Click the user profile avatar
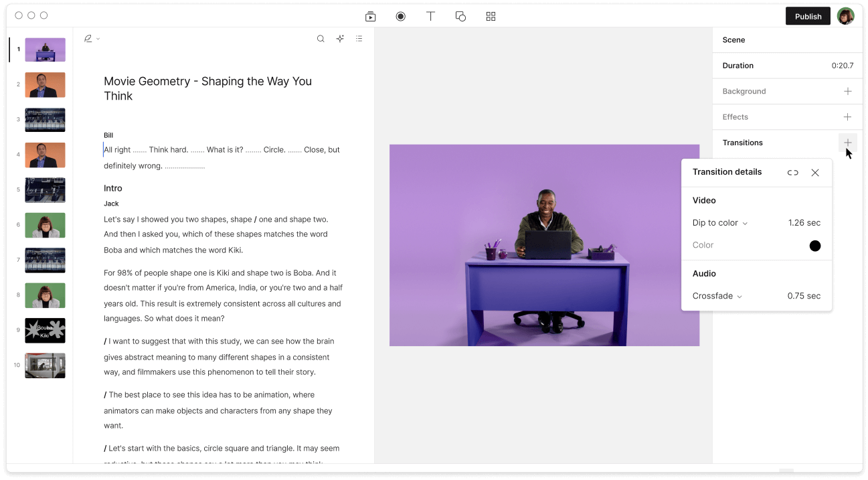The width and height of the screenshot is (868, 480). pyautogui.click(x=846, y=16)
